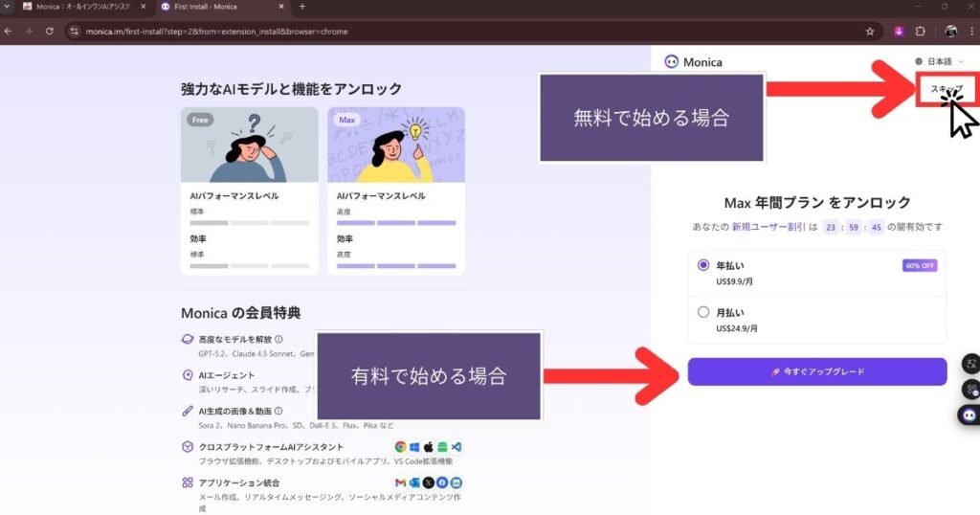Click the LinkedIn icon in アプリケーション統合 row

tap(457, 482)
